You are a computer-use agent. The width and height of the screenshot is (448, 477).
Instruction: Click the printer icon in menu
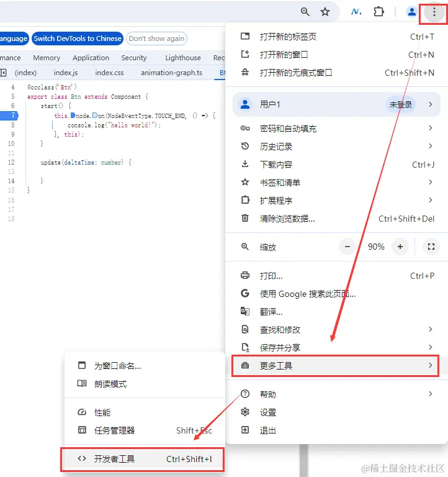tap(245, 276)
